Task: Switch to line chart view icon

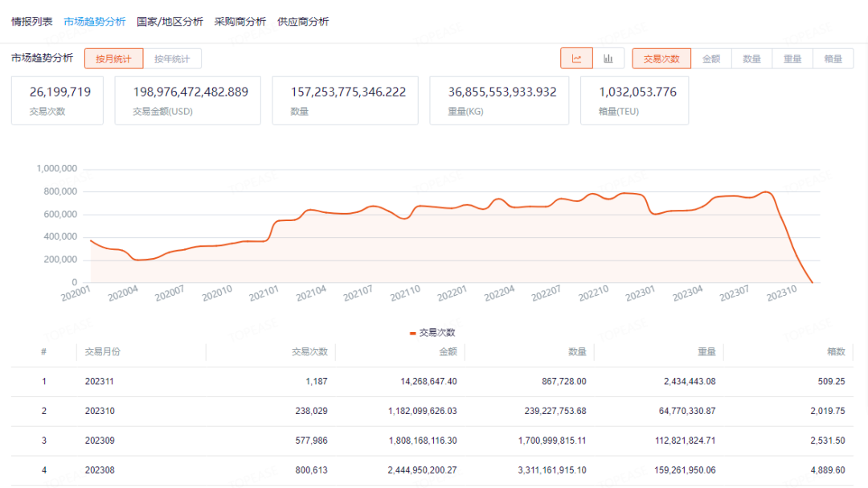Action: point(576,59)
